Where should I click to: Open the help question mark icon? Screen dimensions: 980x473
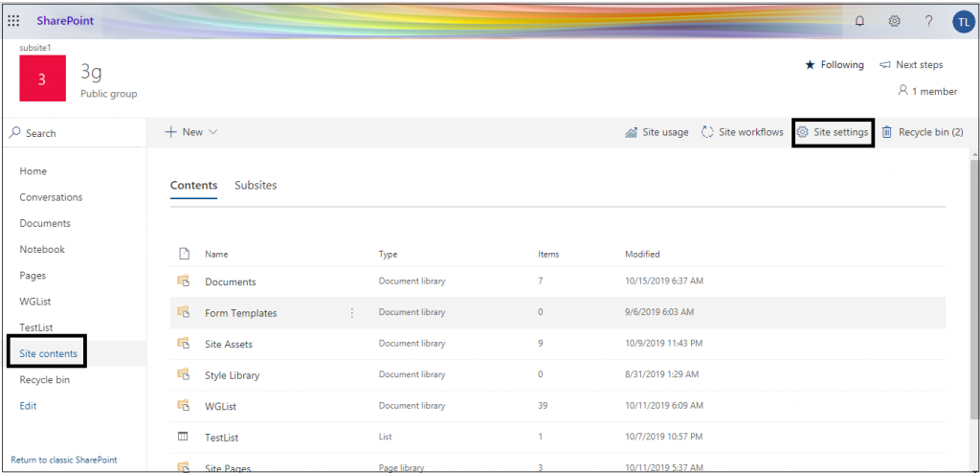tap(928, 21)
